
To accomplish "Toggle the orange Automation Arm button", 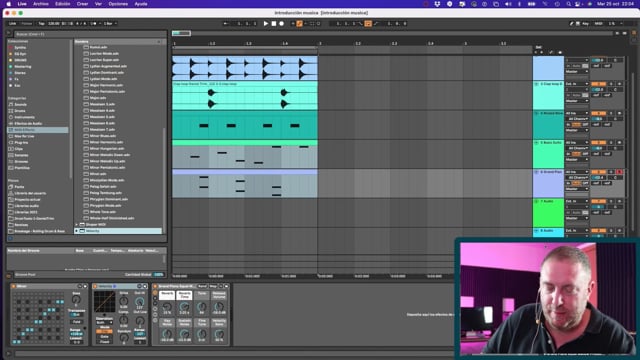I will [299, 24].
